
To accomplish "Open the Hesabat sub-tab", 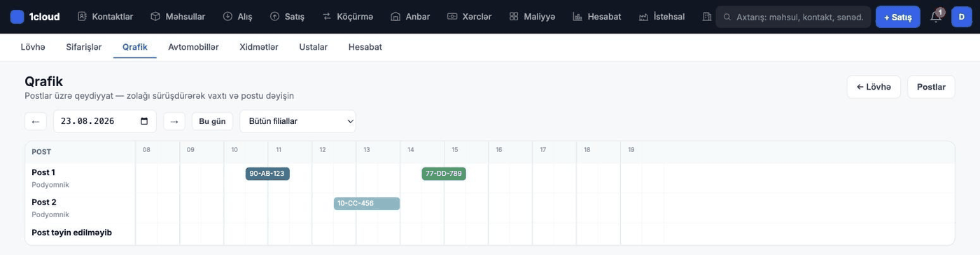I will click(365, 47).
